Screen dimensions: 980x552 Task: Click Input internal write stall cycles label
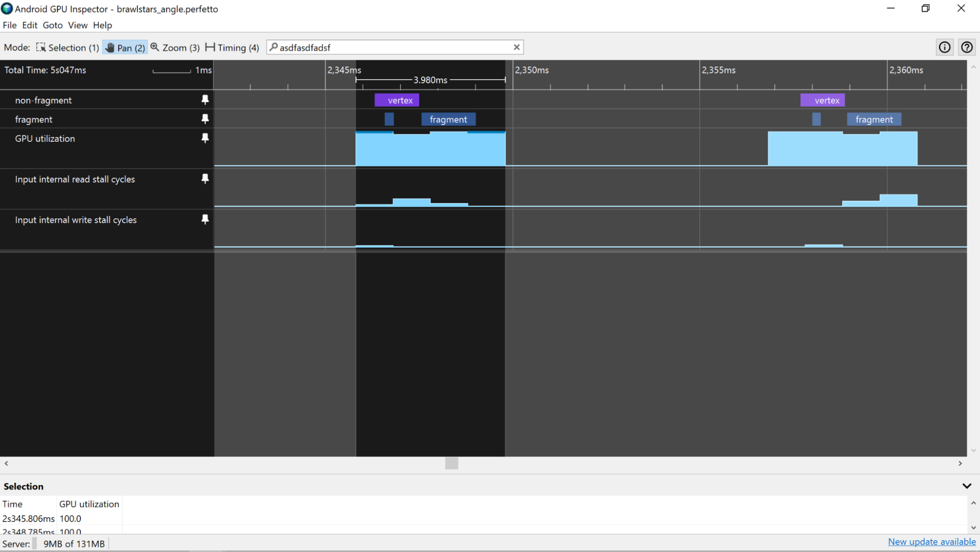(75, 220)
